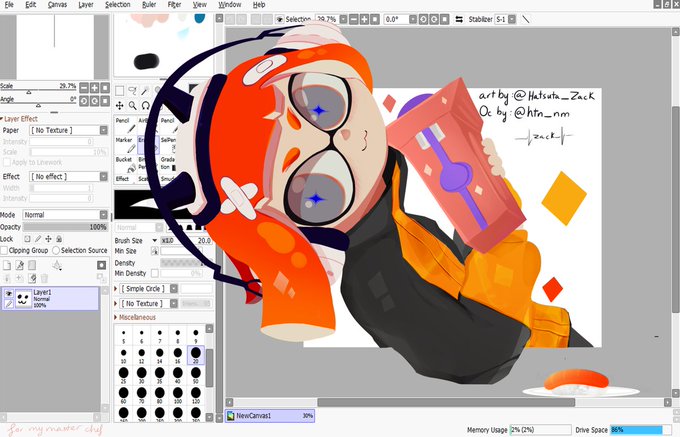Enable the Clipping Group checkbox
This screenshot has height=437, width=680.
(4, 250)
